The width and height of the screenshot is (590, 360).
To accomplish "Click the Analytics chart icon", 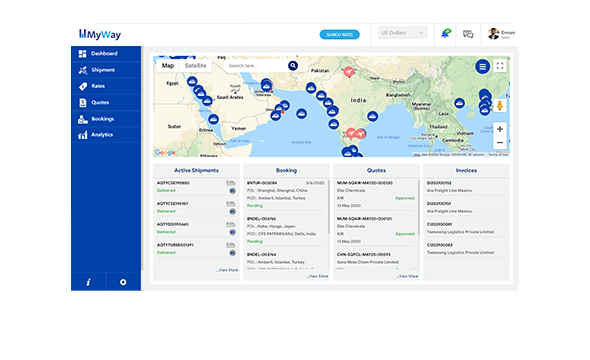I will point(82,135).
